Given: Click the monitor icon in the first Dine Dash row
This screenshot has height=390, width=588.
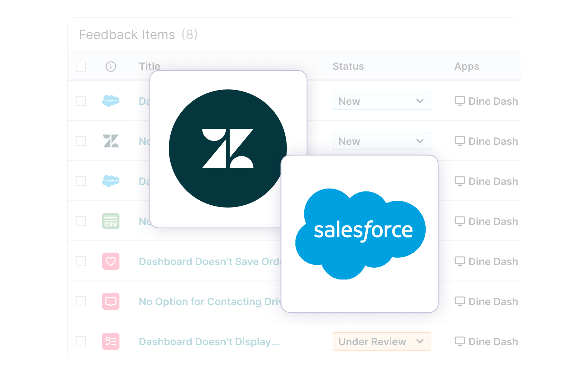Looking at the screenshot, I should (460, 101).
